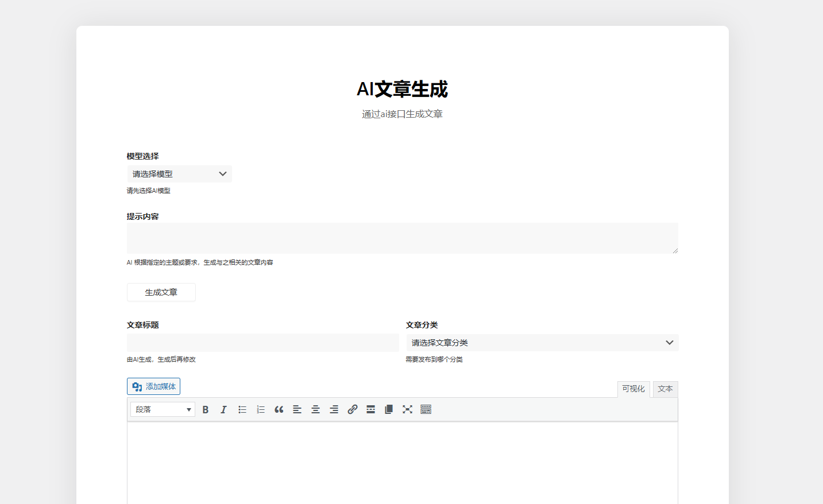Click inside the 提示内容 prompt textarea

pyautogui.click(x=402, y=238)
